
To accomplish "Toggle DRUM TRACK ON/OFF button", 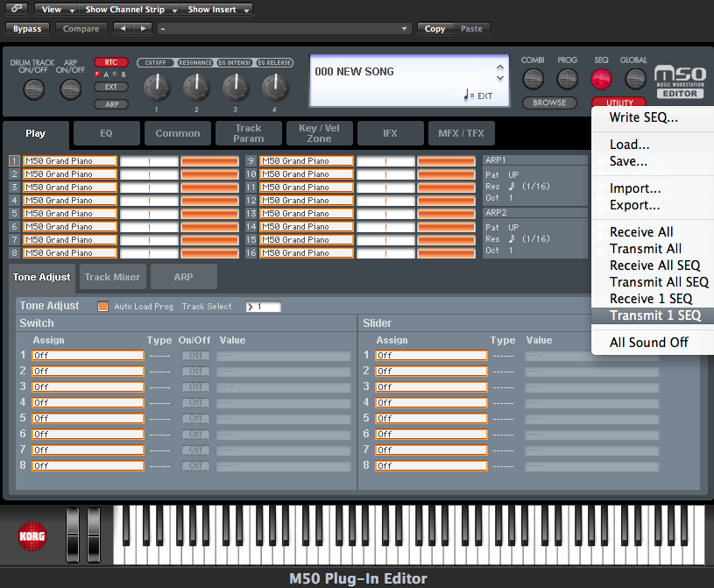I will click(x=33, y=89).
